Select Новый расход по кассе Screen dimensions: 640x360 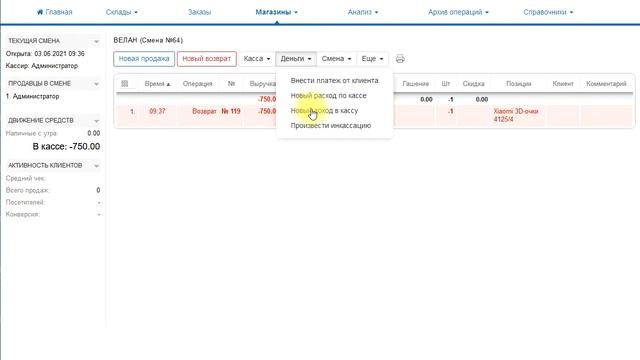[x=329, y=96]
